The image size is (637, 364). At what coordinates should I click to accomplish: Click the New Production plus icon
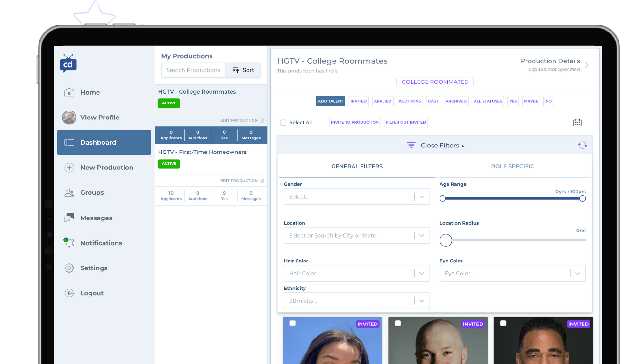pos(69,168)
